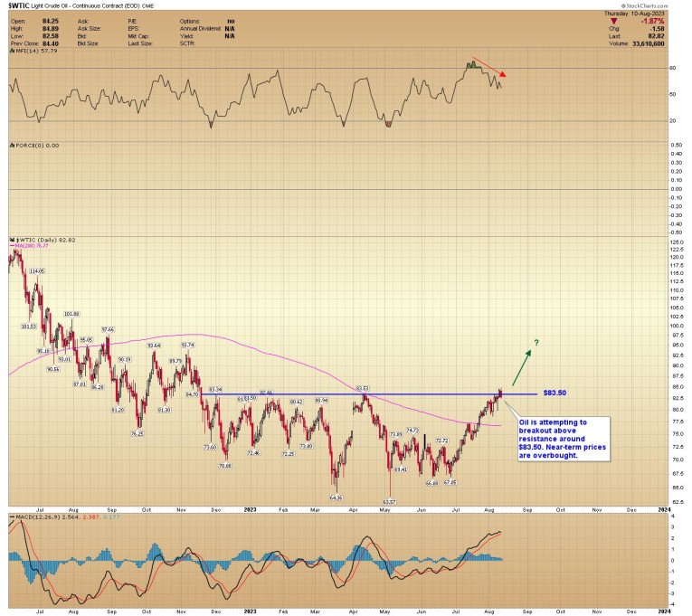Click the 81.30 trough price label
The width and height of the screenshot is (692, 616).
pyautogui.click(x=164, y=411)
